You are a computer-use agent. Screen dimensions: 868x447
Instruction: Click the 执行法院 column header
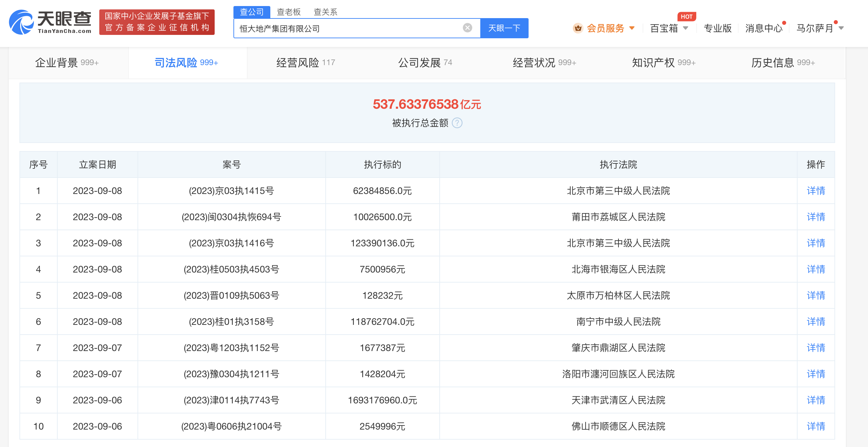618,164
